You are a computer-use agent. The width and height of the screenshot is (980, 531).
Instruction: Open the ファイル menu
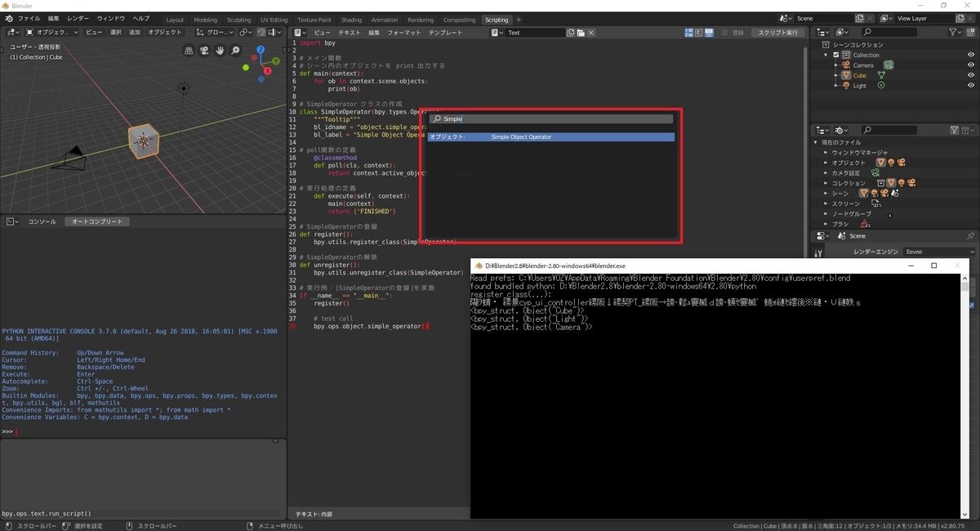29,18
